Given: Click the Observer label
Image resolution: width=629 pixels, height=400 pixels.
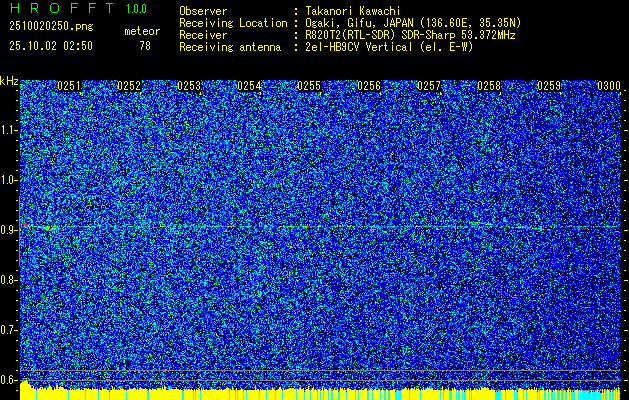Looking at the screenshot, I should (203, 11).
